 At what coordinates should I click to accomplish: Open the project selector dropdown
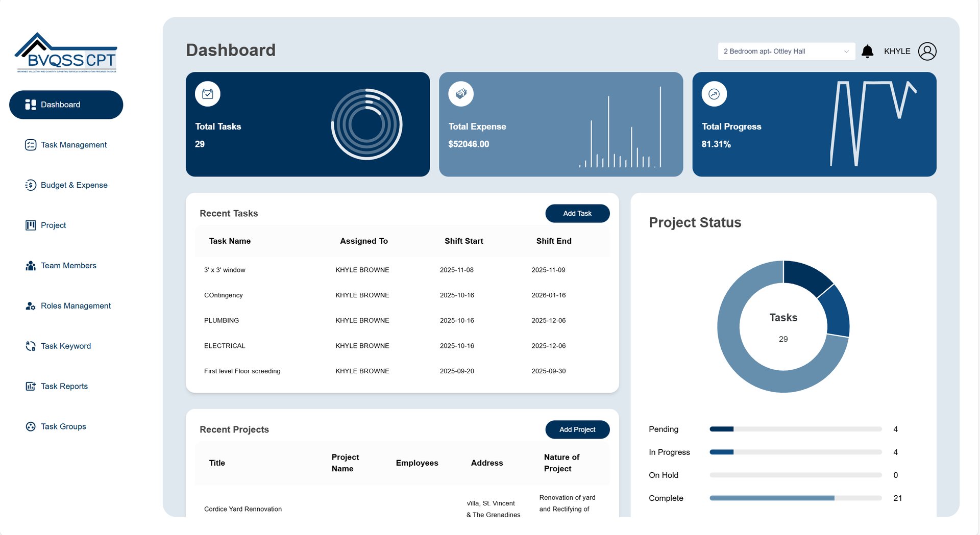tap(786, 52)
